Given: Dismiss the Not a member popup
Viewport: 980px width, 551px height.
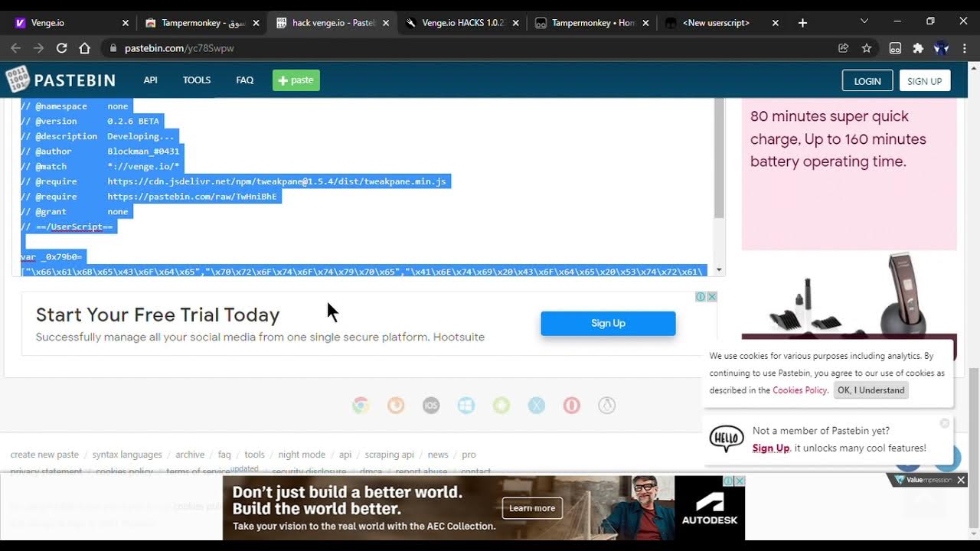Looking at the screenshot, I should 945,423.
